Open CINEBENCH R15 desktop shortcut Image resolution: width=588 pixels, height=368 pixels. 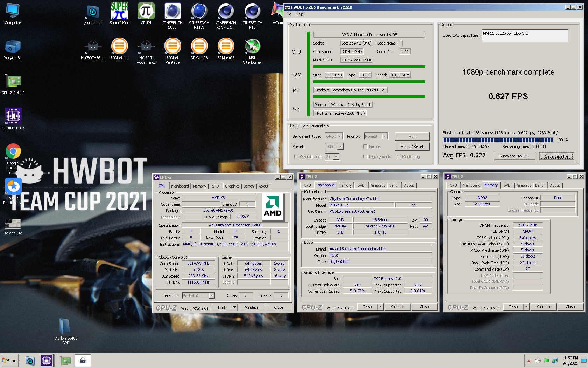pyautogui.click(x=252, y=16)
